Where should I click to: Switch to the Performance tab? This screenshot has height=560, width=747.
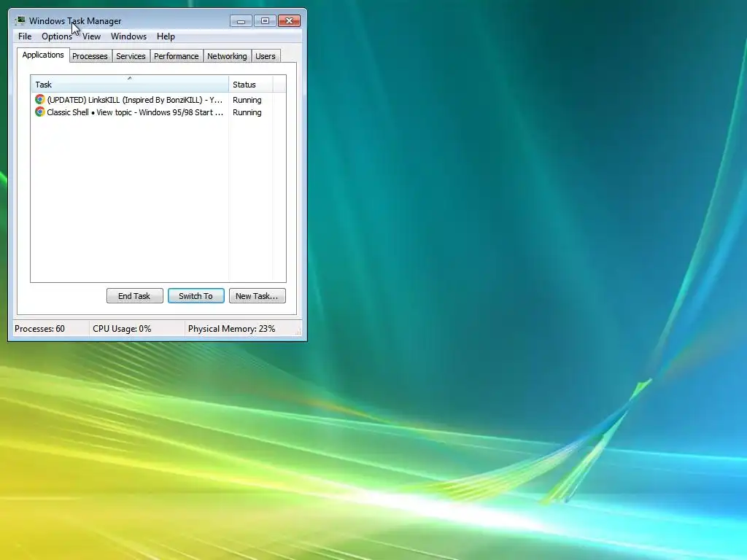177,56
